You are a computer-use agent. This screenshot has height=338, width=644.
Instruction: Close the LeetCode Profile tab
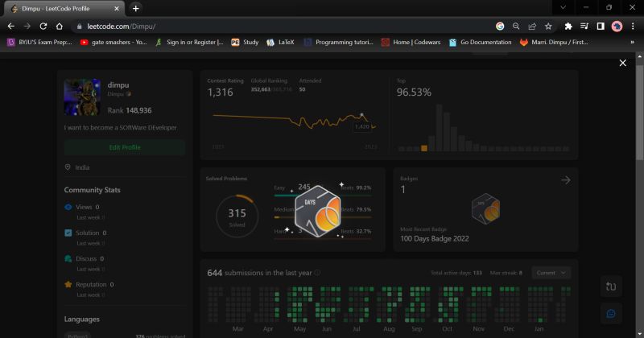[x=117, y=8]
